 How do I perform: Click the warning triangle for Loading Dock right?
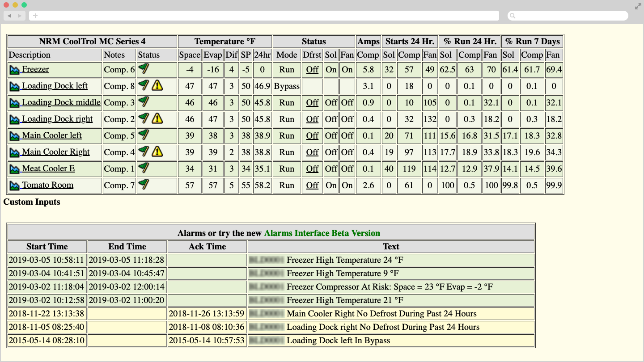coord(157,118)
